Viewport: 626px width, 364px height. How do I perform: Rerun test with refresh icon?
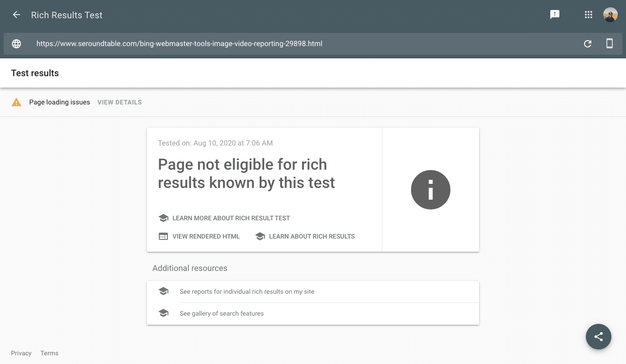(x=588, y=44)
